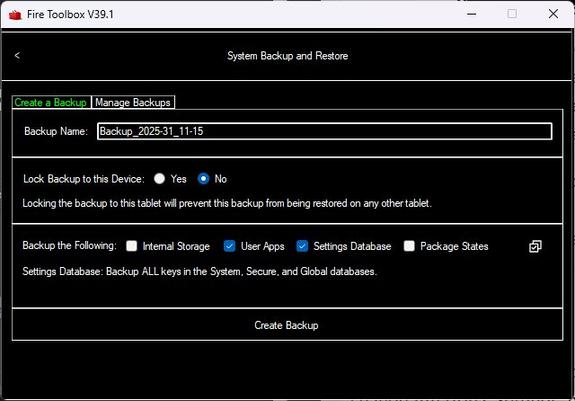Enable the Internal Storage checkbox

(132, 246)
